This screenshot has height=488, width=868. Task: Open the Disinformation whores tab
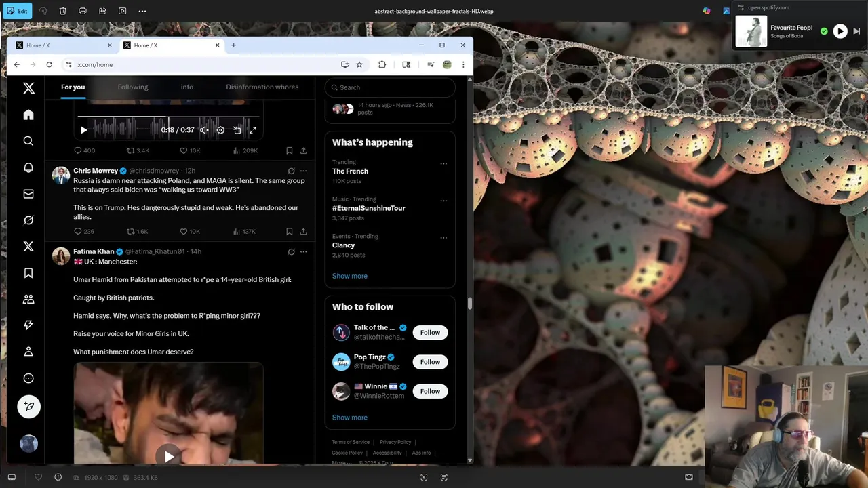click(x=262, y=87)
